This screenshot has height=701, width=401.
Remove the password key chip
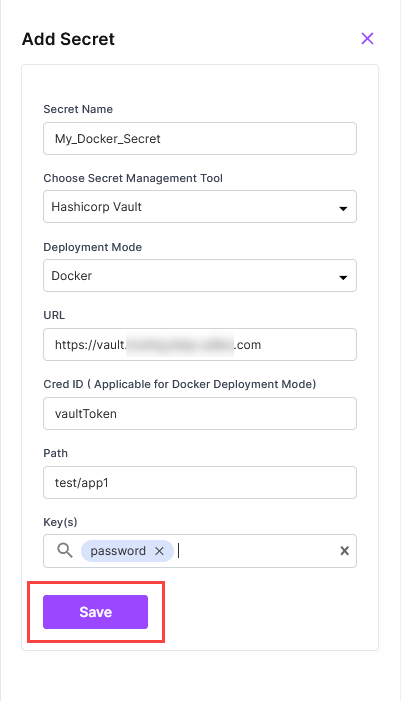pyautogui.click(x=159, y=551)
